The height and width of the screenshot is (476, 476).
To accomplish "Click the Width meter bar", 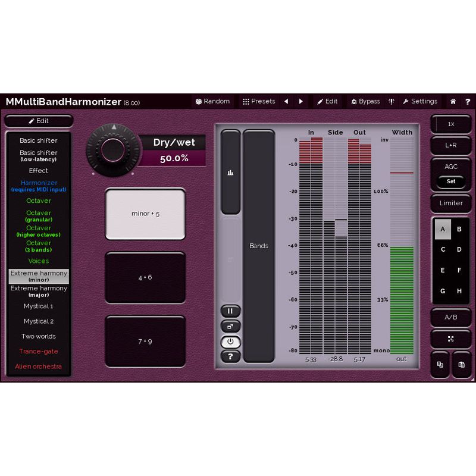I will (x=402, y=246).
